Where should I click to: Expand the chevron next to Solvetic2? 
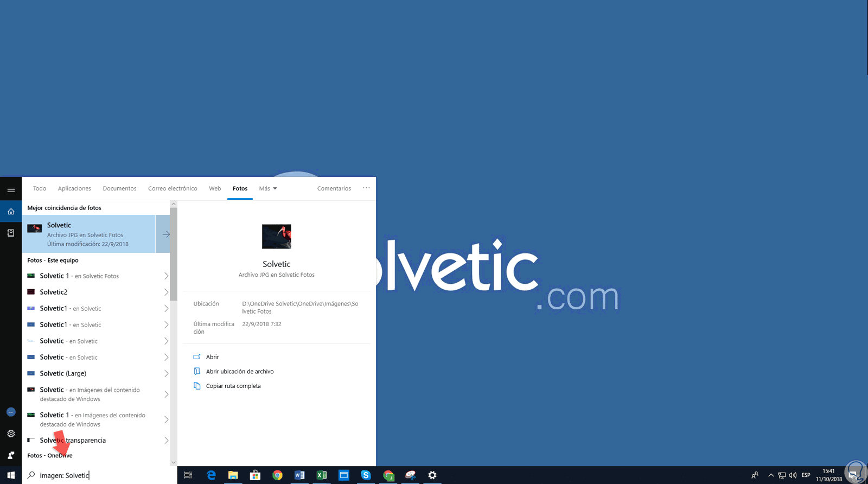click(166, 292)
